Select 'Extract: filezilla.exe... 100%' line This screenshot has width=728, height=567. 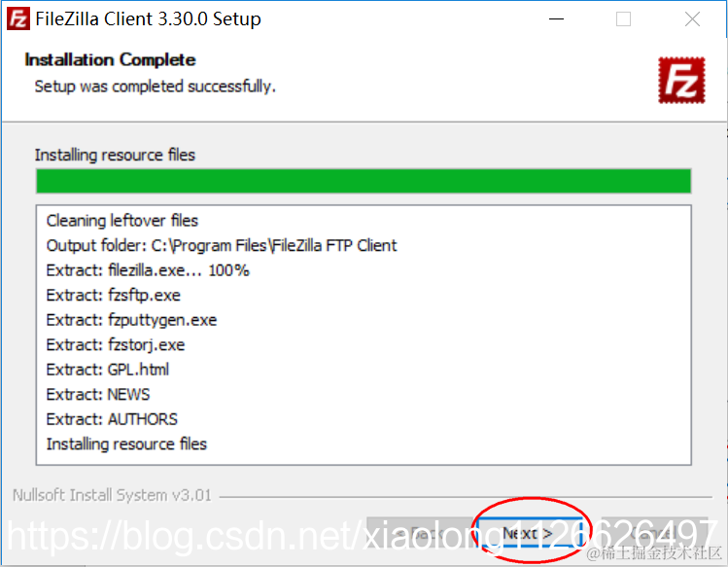coord(148,270)
